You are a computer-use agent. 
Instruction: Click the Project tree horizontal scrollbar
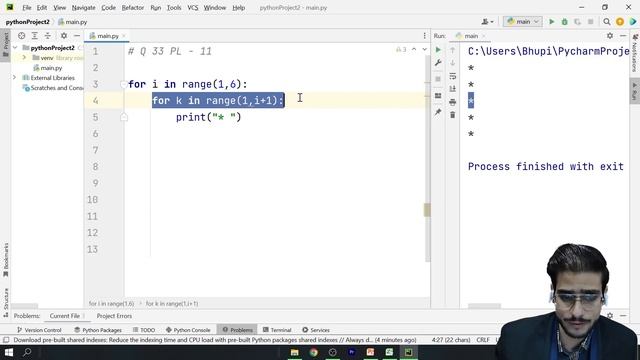(24, 306)
